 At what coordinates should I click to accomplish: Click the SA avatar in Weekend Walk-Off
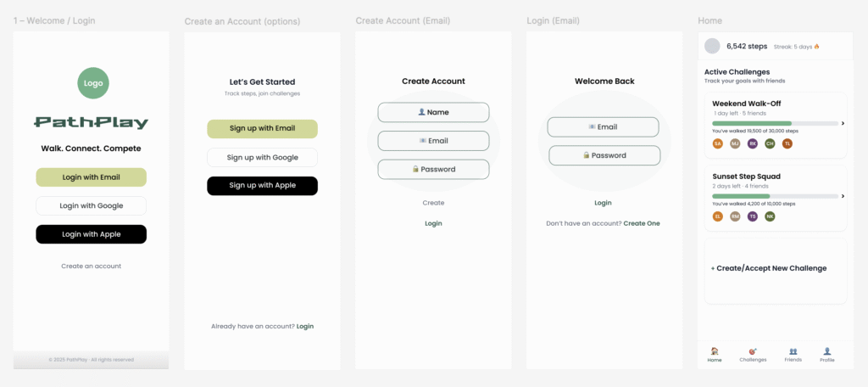tap(718, 143)
